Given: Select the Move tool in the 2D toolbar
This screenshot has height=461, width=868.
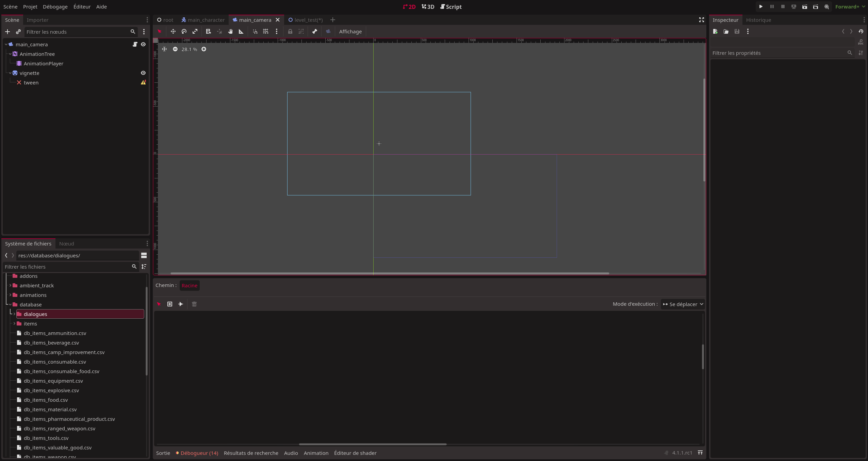Looking at the screenshot, I should (x=173, y=31).
